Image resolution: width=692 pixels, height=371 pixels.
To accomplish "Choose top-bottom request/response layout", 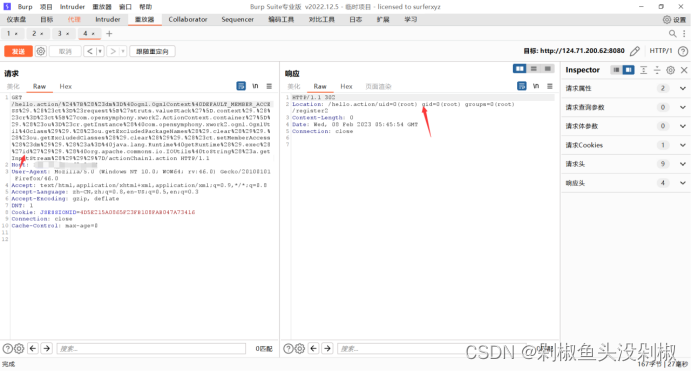I will coord(534,68).
